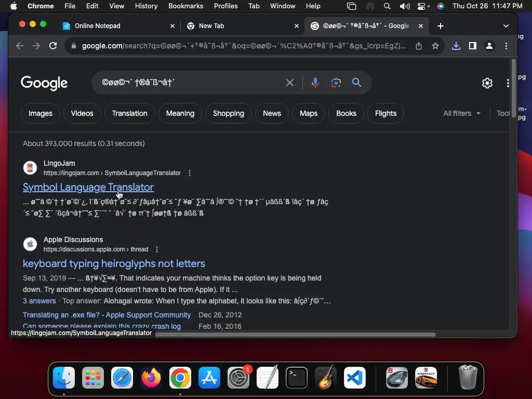The height and width of the screenshot is (399, 532).
Task: Search by image with Google Lens icon
Action: click(336, 83)
